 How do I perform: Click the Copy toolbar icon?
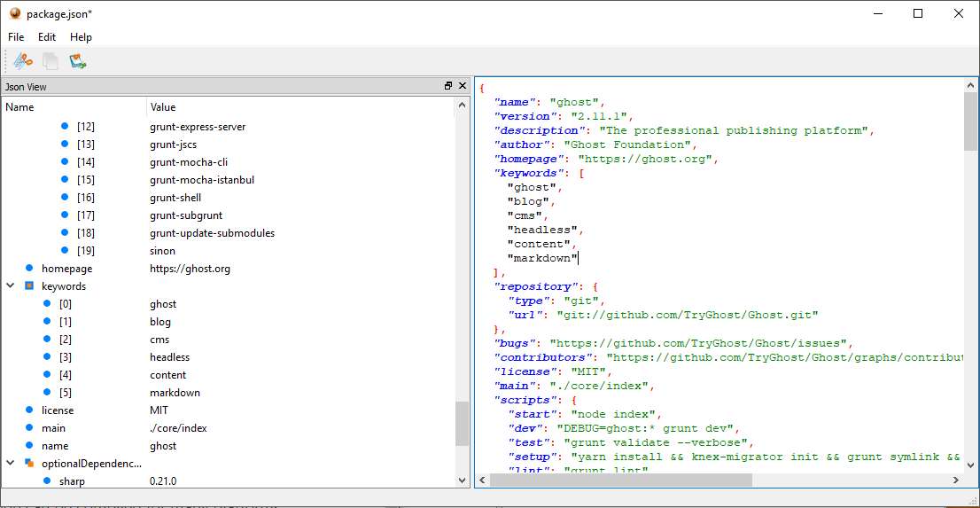[51, 60]
